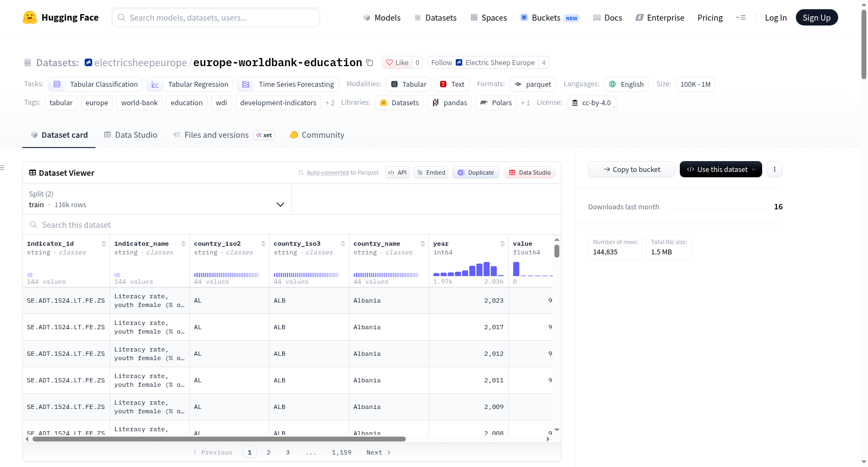The width and height of the screenshot is (868, 467).
Task: Like this dataset
Action: tap(397, 62)
